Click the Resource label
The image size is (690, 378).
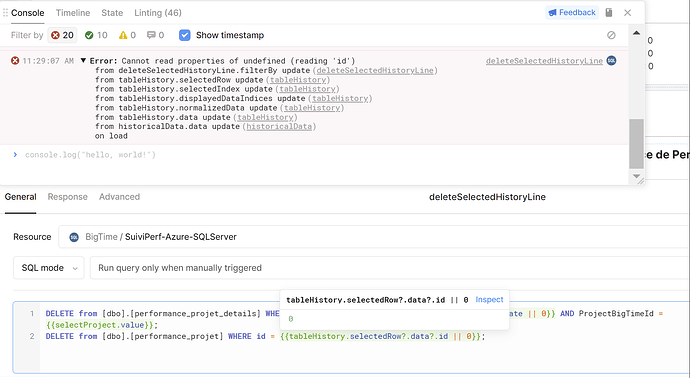pos(32,237)
